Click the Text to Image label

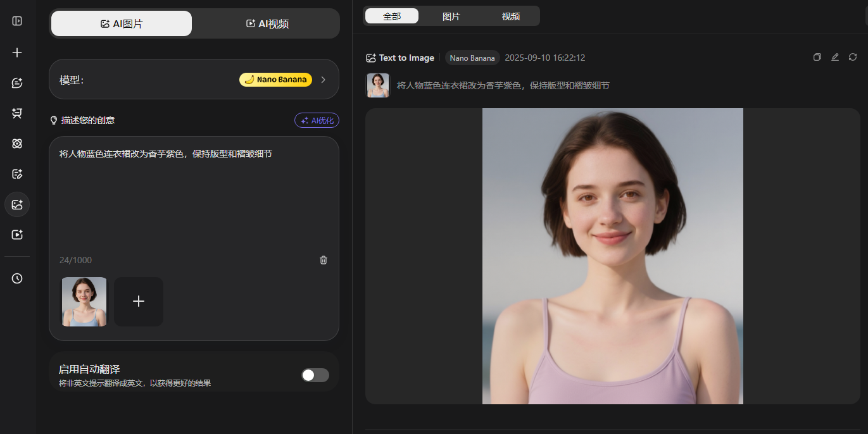tap(406, 58)
